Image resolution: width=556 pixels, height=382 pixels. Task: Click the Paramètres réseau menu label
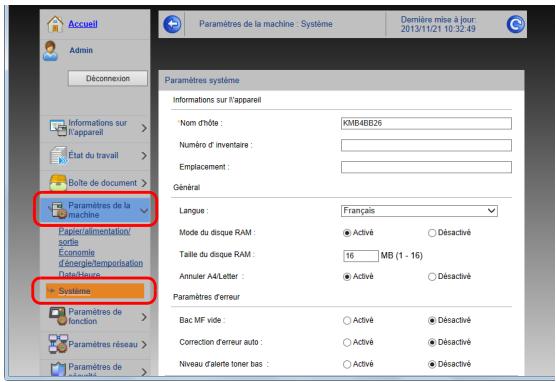point(103,344)
